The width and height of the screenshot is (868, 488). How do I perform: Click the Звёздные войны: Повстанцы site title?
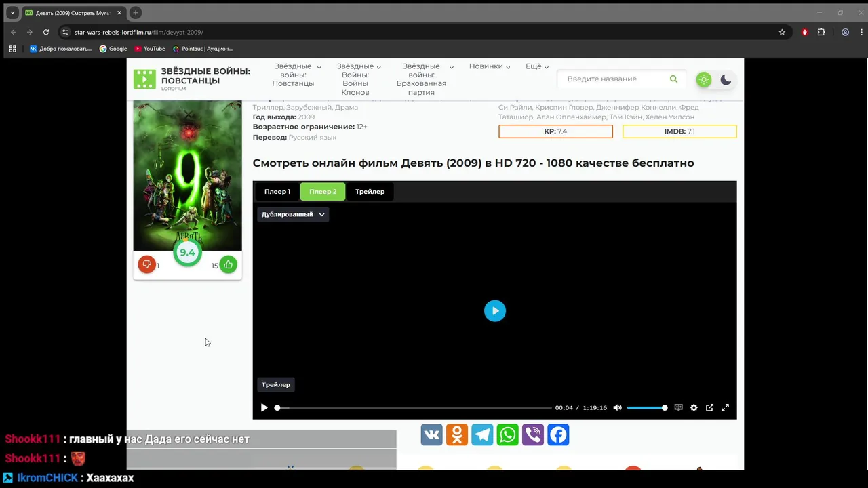[x=205, y=76]
